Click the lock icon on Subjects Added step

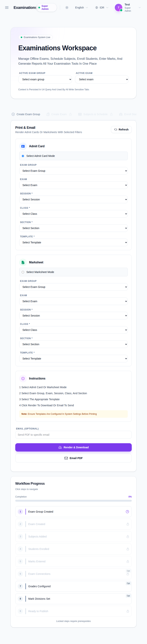pos(128,537)
